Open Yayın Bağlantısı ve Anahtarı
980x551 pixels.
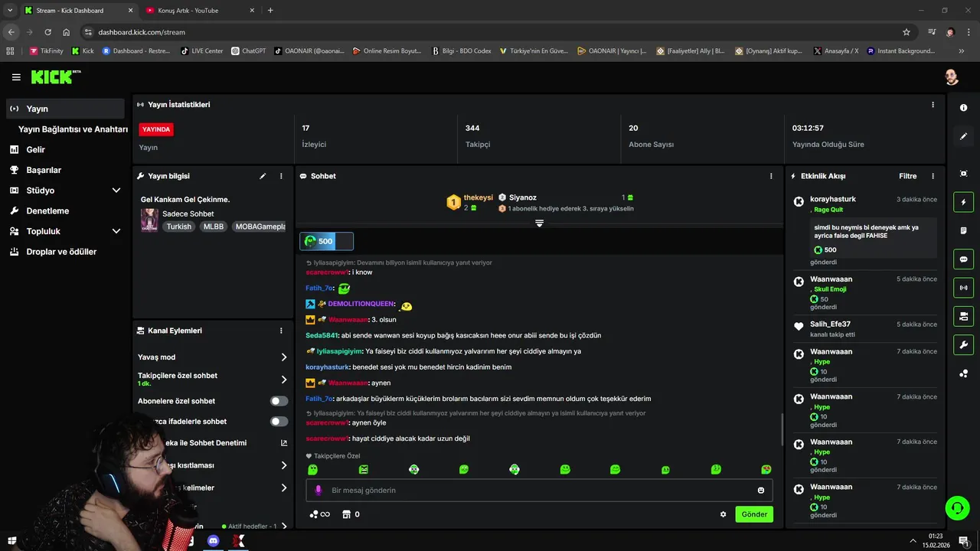point(73,129)
